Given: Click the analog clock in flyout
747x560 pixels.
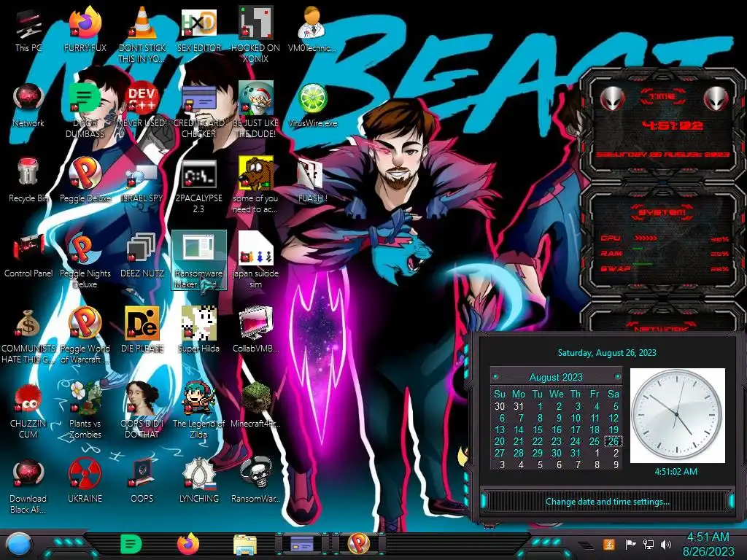Looking at the screenshot, I should [677, 415].
